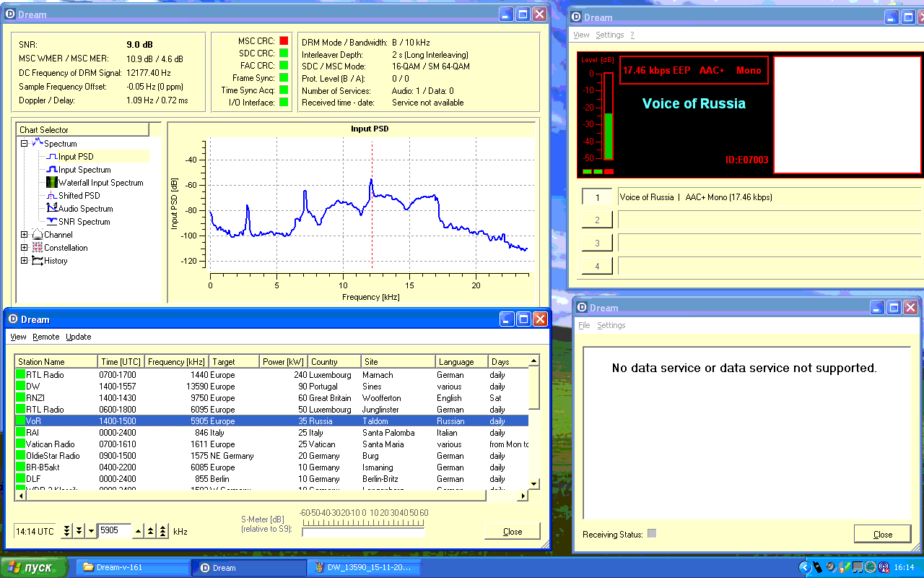Select the Vatican Radio station row
This screenshot has width=924, height=578.
coord(272,444)
